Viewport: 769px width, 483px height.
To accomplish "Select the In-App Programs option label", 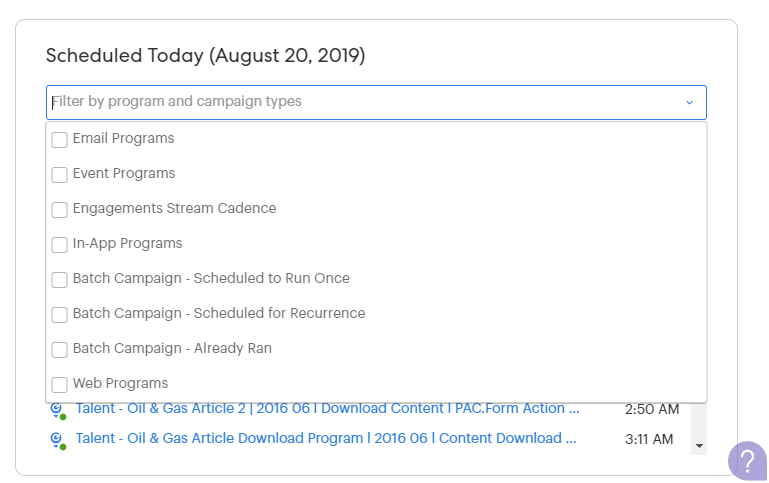I will 128,243.
